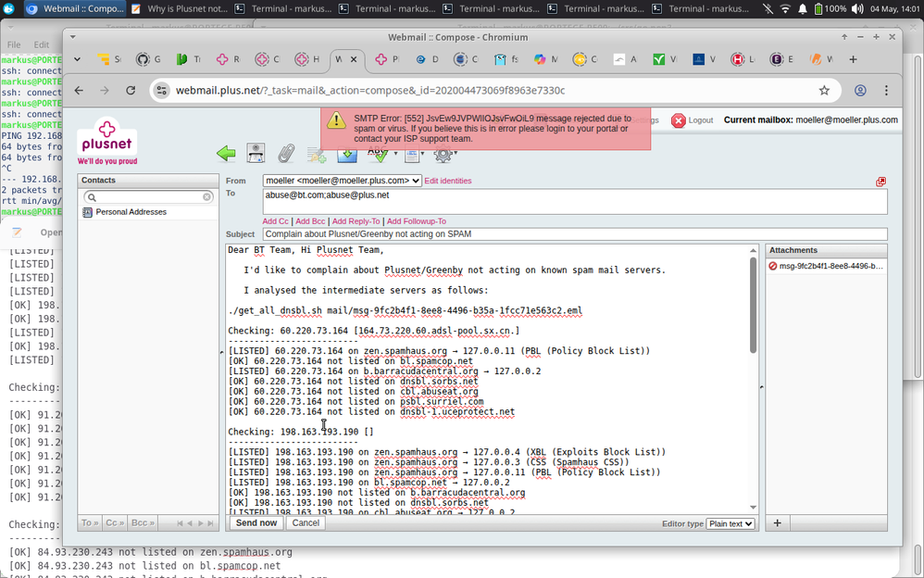Click the address bar URL

(370, 90)
